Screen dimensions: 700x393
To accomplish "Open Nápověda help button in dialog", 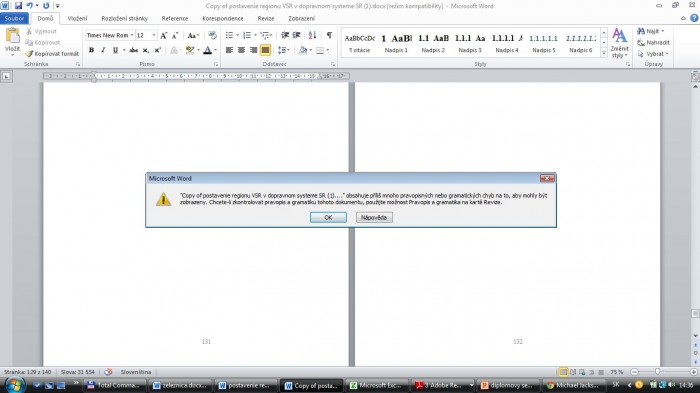I will pyautogui.click(x=374, y=217).
